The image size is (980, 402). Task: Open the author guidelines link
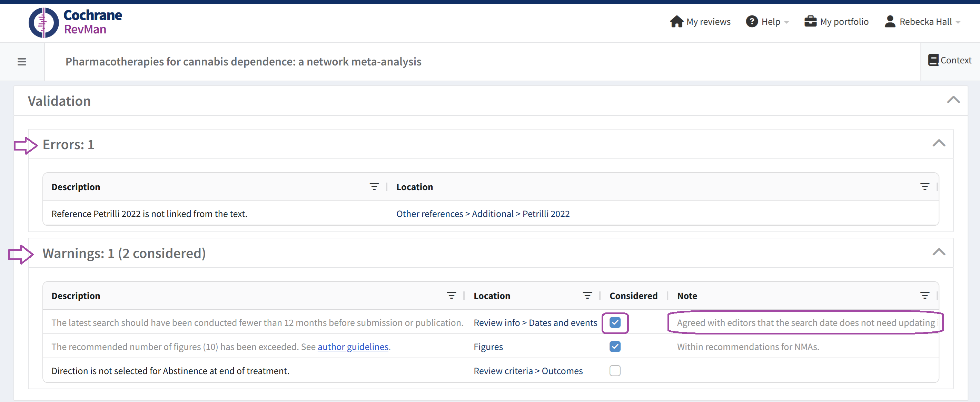click(353, 347)
